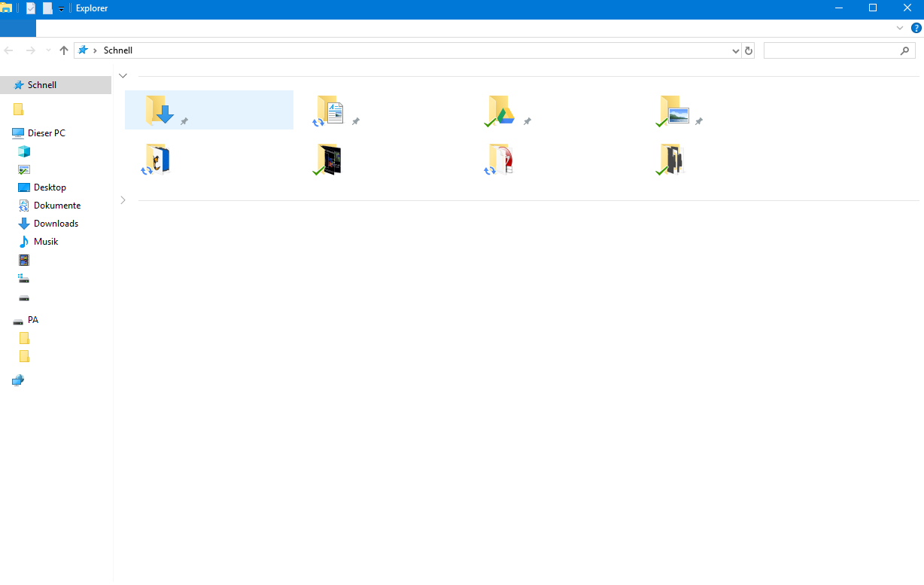The image size is (924, 585).
Task: Select the Downloads folder with blue arrow
Action: point(160,110)
